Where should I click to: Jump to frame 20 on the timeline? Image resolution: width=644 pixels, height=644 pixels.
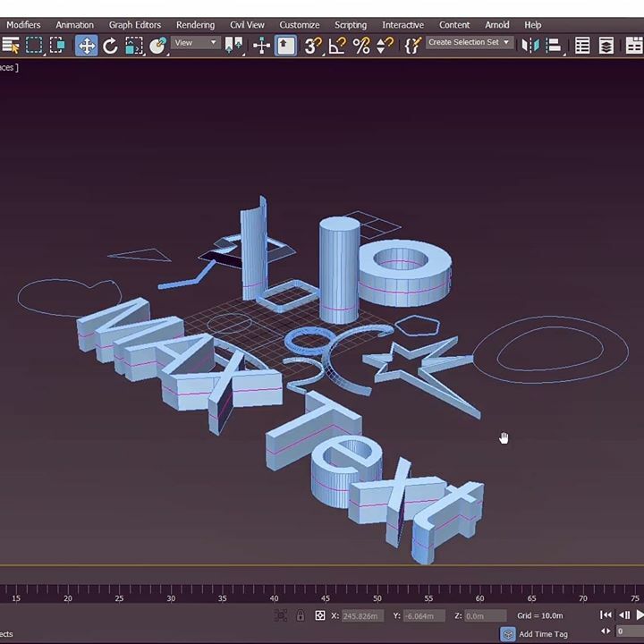[68, 598]
